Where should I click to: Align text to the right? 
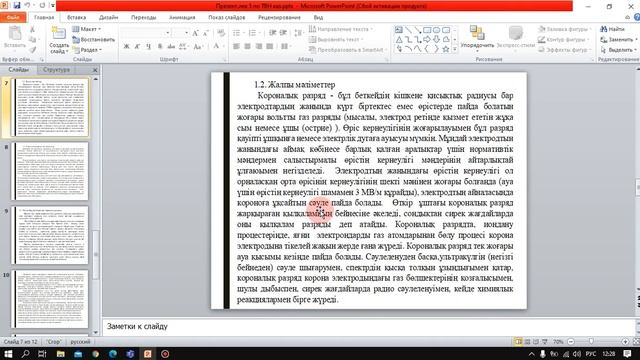[x=258, y=47]
